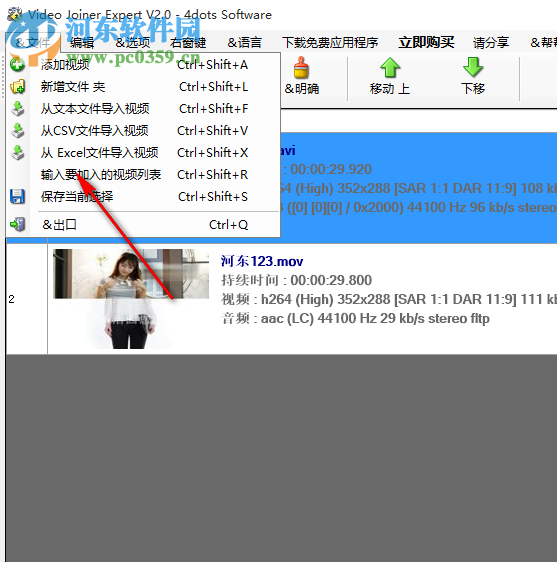Open the 编辑 menu
This screenshot has height=562, width=557.
82,43
